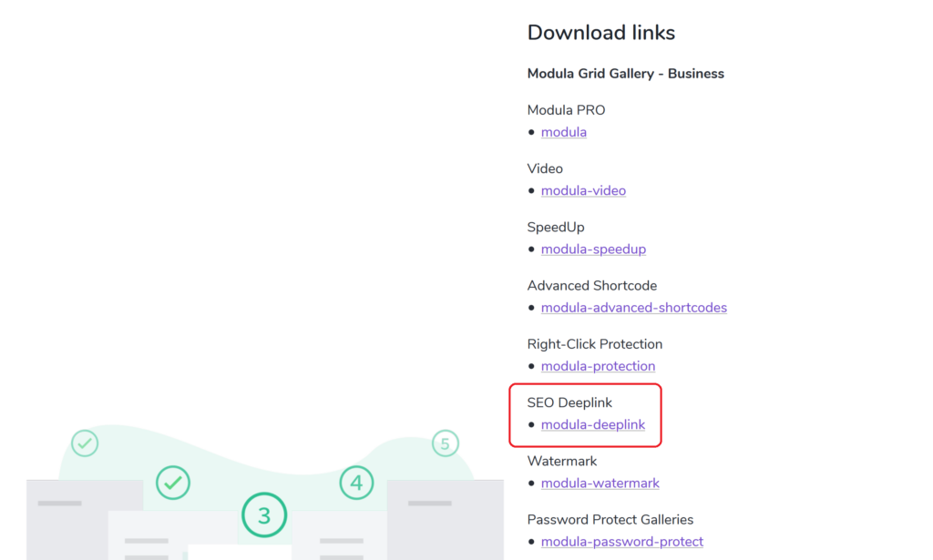The image size is (933, 560).
Task: Click the Modula Grid Gallery - Business title
Action: pos(625,73)
